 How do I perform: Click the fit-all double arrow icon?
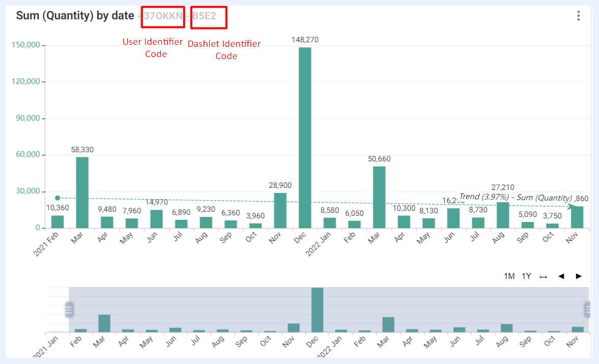click(x=543, y=276)
